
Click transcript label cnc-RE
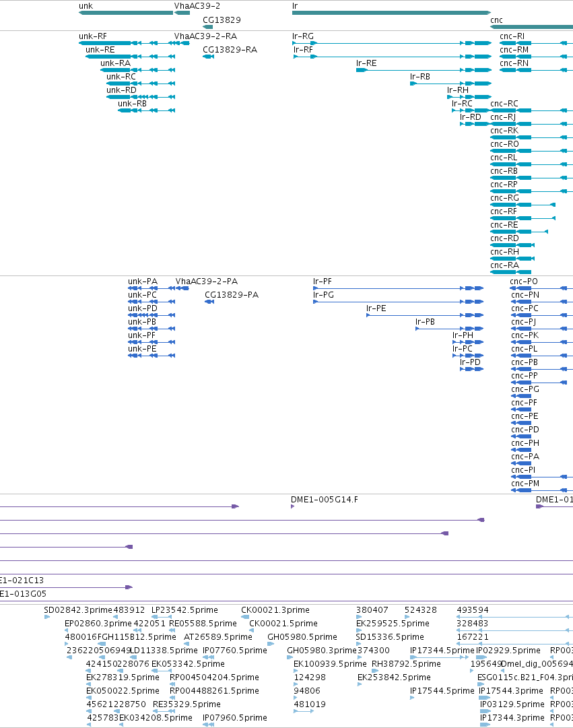(x=504, y=225)
